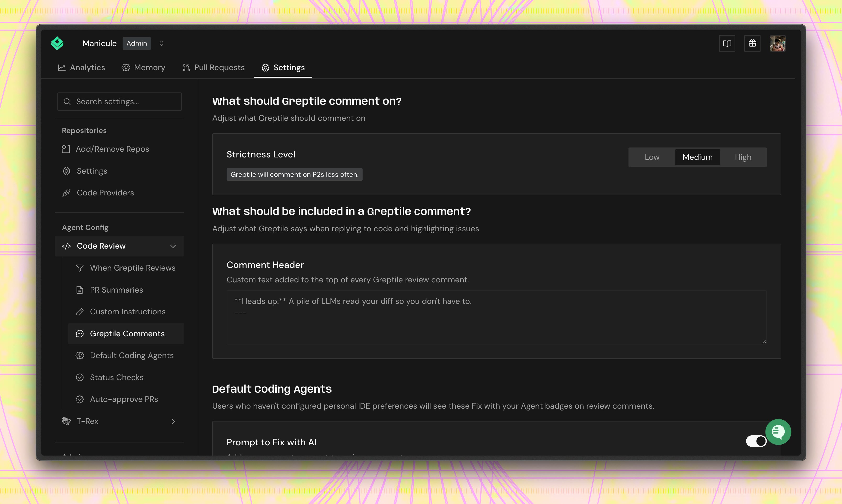This screenshot has width=842, height=504.
Task: Switch to the Memory tab
Action: 143,68
